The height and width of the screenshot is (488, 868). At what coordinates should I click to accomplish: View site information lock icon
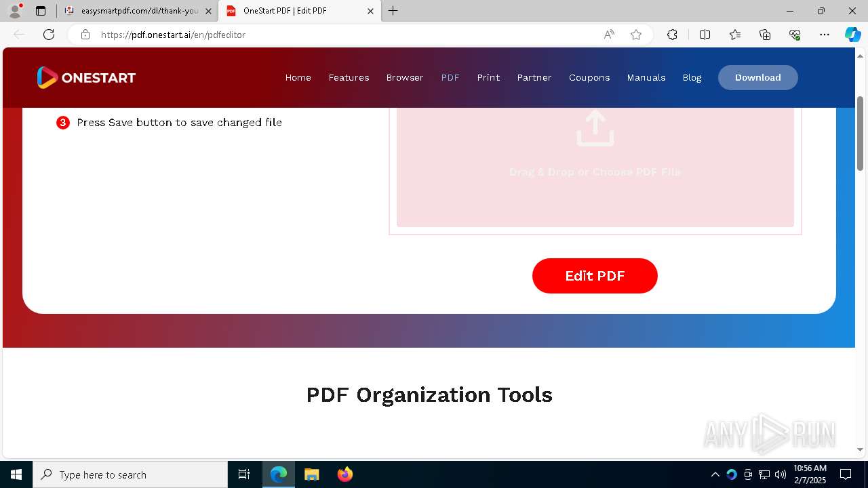(x=85, y=35)
